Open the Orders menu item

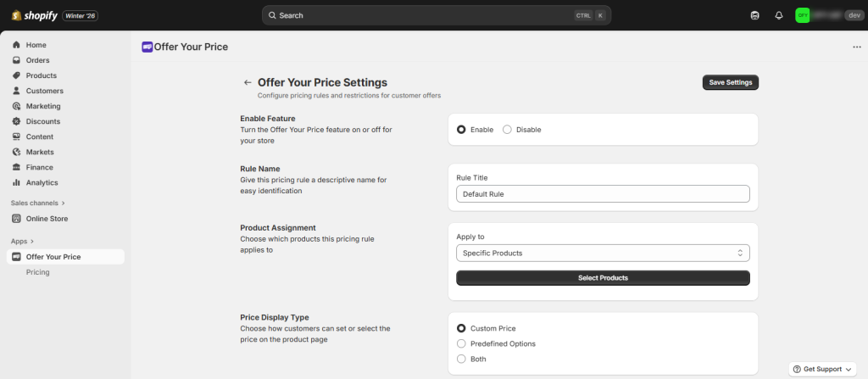(x=65, y=60)
